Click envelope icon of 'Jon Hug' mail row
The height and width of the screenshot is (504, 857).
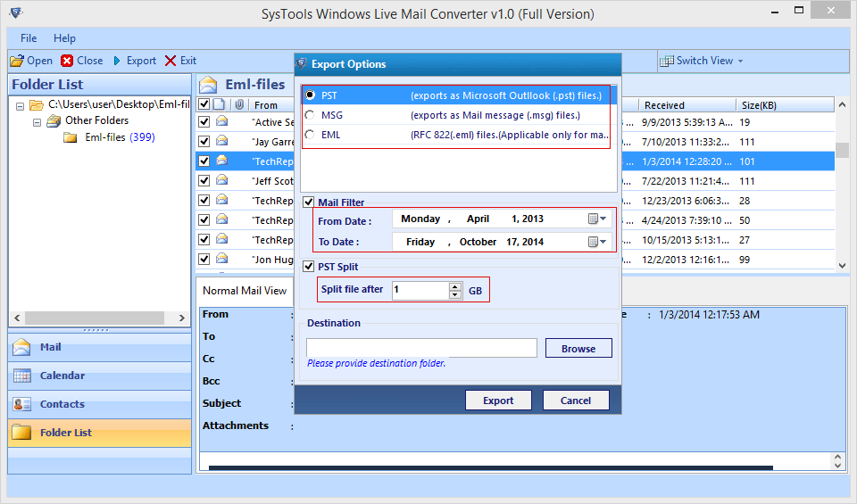[222, 259]
